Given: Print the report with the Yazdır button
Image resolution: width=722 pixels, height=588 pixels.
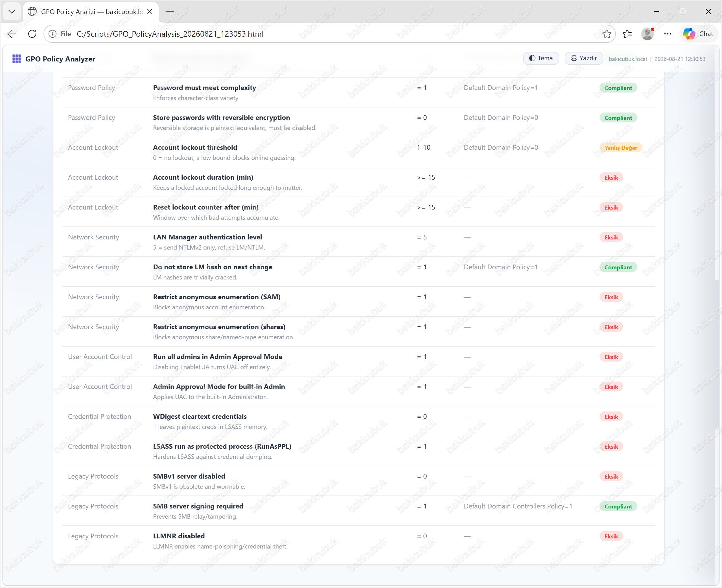Looking at the screenshot, I should point(583,58).
